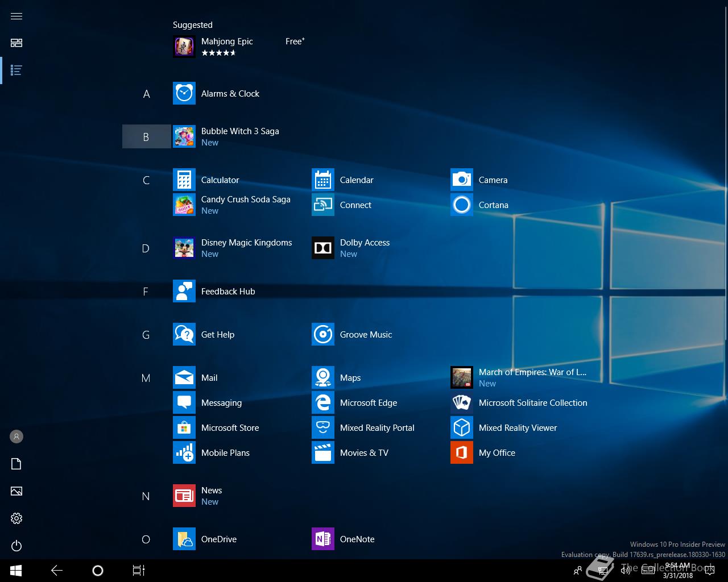Click the Power button in Start sidebar
Viewport: 728px width, 582px height.
(x=16, y=546)
